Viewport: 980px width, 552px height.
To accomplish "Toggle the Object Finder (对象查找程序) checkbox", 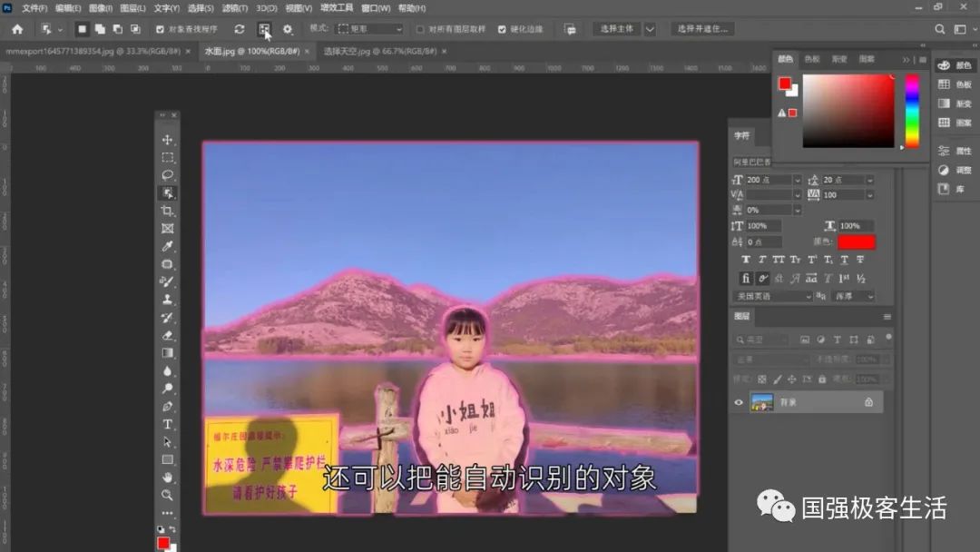I will point(160,29).
